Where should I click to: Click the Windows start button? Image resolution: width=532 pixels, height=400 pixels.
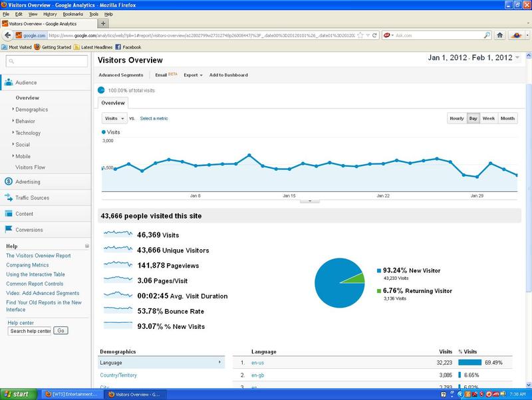19,394
